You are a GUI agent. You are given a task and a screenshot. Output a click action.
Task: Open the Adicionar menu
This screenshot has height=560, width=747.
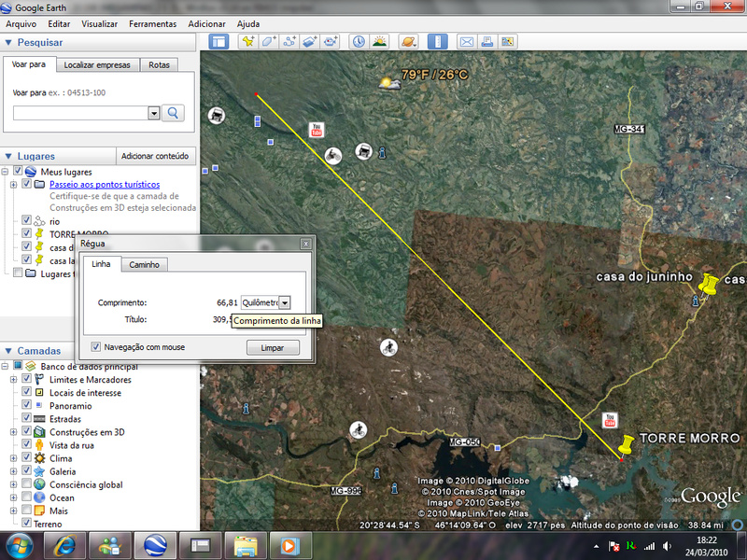(x=206, y=24)
